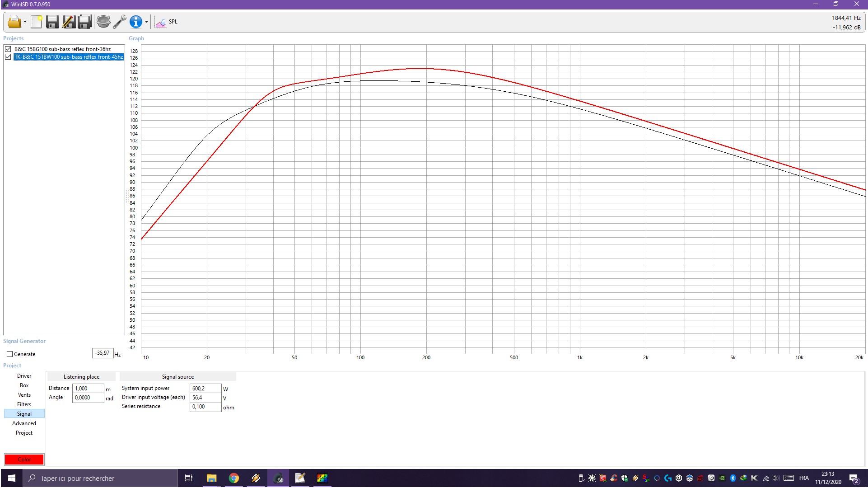868x488 pixels.
Task: Open File Explorer from taskbar
Action: [x=211, y=478]
